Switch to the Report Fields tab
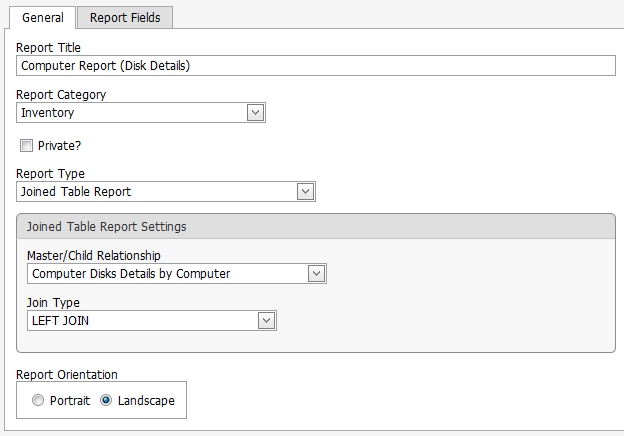The image size is (624, 436). click(x=125, y=18)
